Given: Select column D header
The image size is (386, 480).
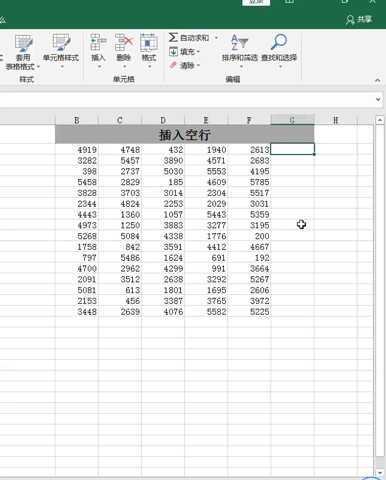Looking at the screenshot, I should click(163, 120).
